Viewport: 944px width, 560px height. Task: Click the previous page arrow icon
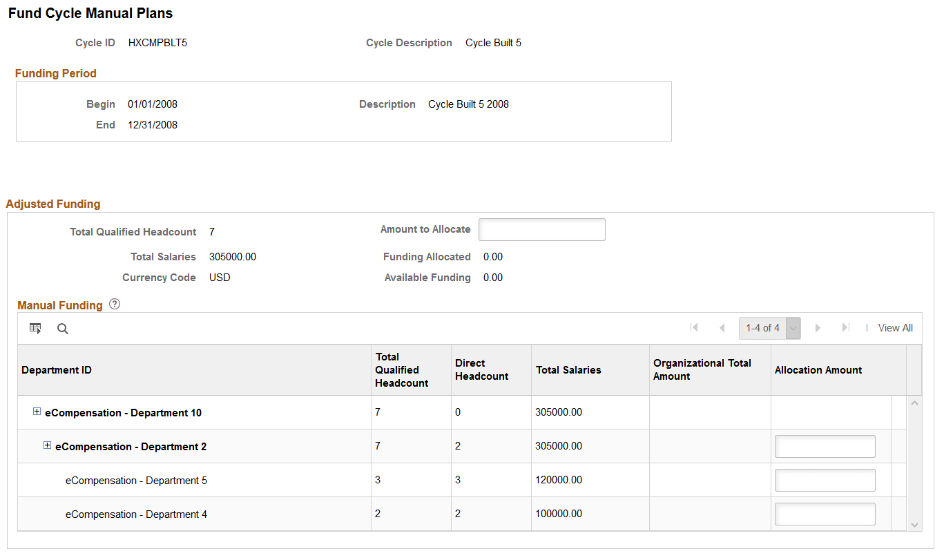722,328
